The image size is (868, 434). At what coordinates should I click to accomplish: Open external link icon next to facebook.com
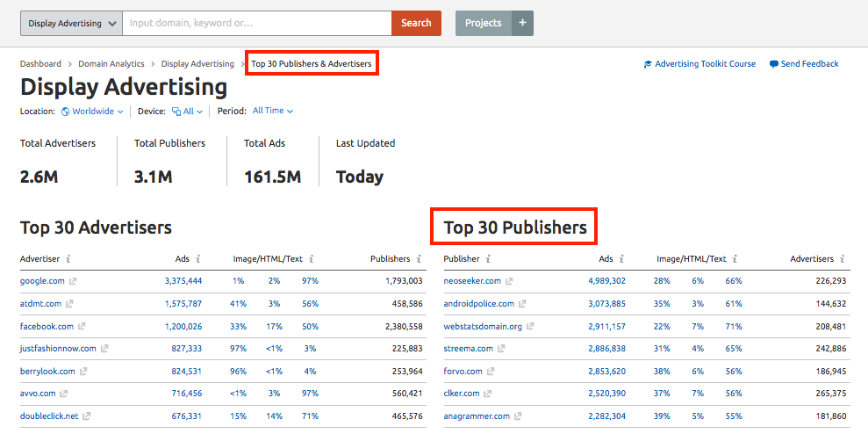tap(82, 327)
